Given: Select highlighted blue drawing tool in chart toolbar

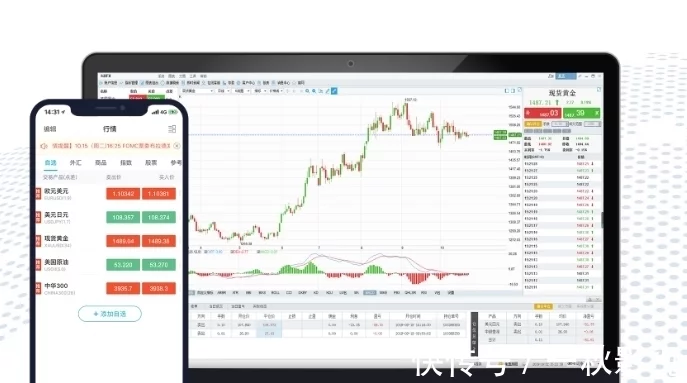Looking at the screenshot, I should coord(334,91).
